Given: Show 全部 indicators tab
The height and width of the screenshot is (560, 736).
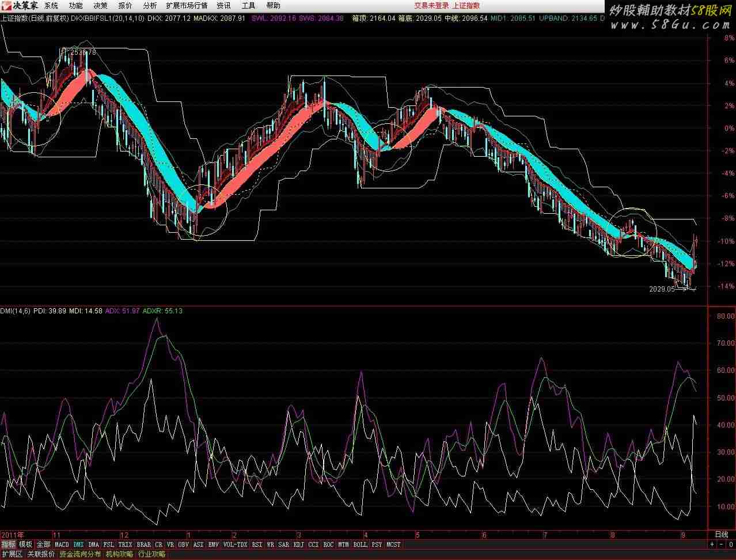Looking at the screenshot, I should 43,544.
